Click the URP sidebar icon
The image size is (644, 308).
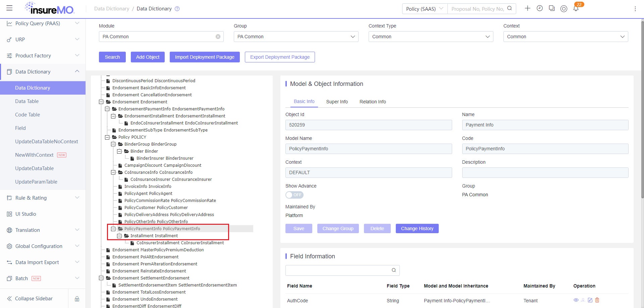[x=9, y=40]
